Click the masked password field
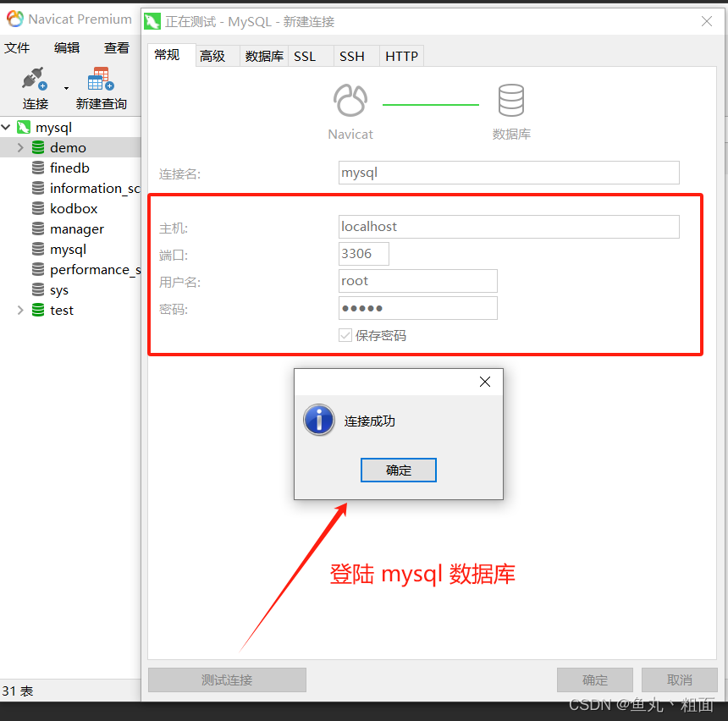Image resolution: width=728 pixels, height=721 pixels. (418, 308)
